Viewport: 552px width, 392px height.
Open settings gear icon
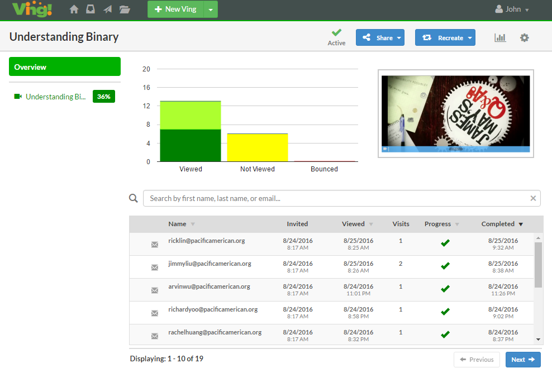tap(524, 38)
